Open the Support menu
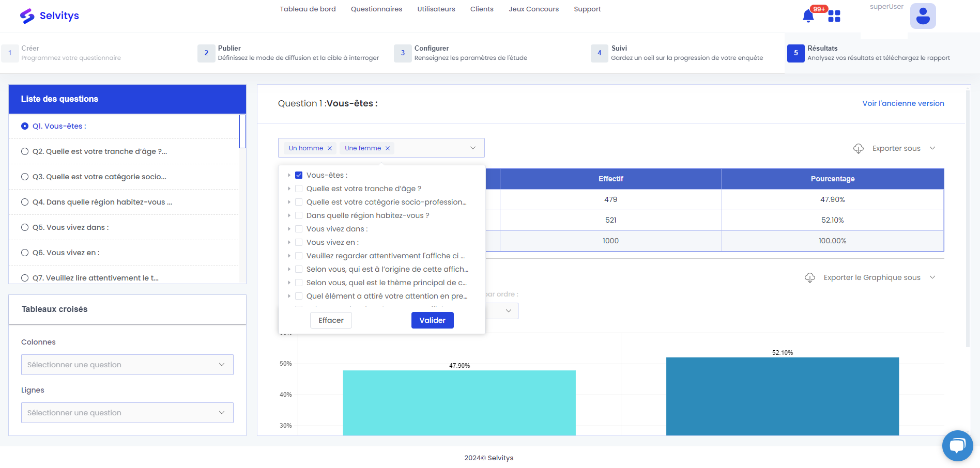 point(587,9)
